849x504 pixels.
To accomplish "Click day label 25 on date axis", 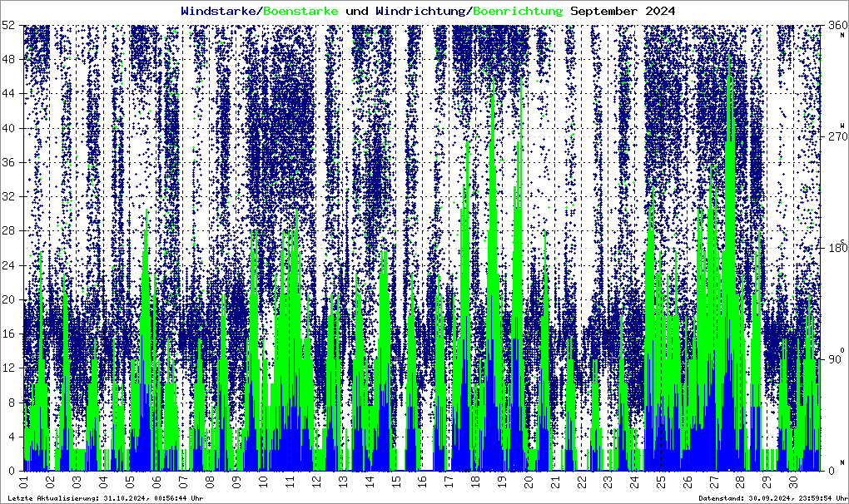I will tap(661, 480).
